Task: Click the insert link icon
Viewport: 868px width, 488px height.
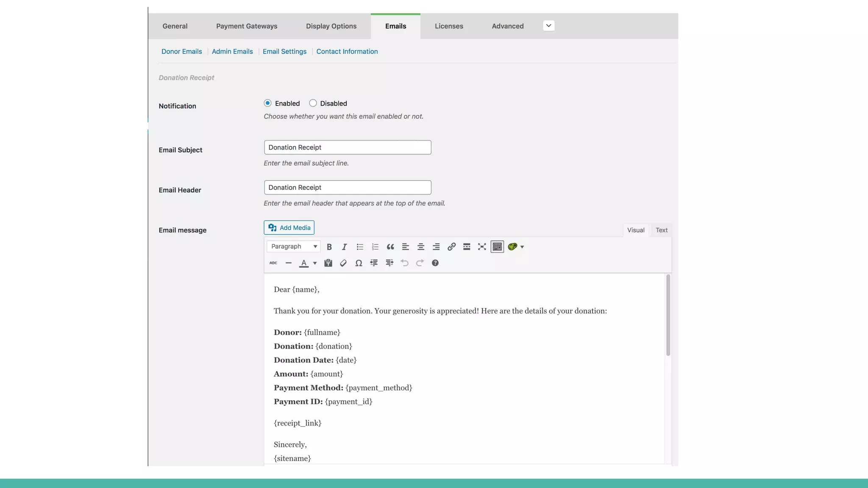Action: 451,247
